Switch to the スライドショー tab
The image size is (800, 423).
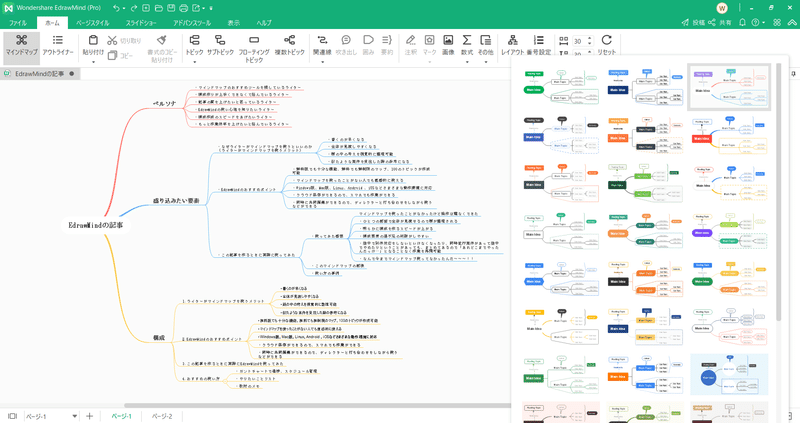point(141,23)
